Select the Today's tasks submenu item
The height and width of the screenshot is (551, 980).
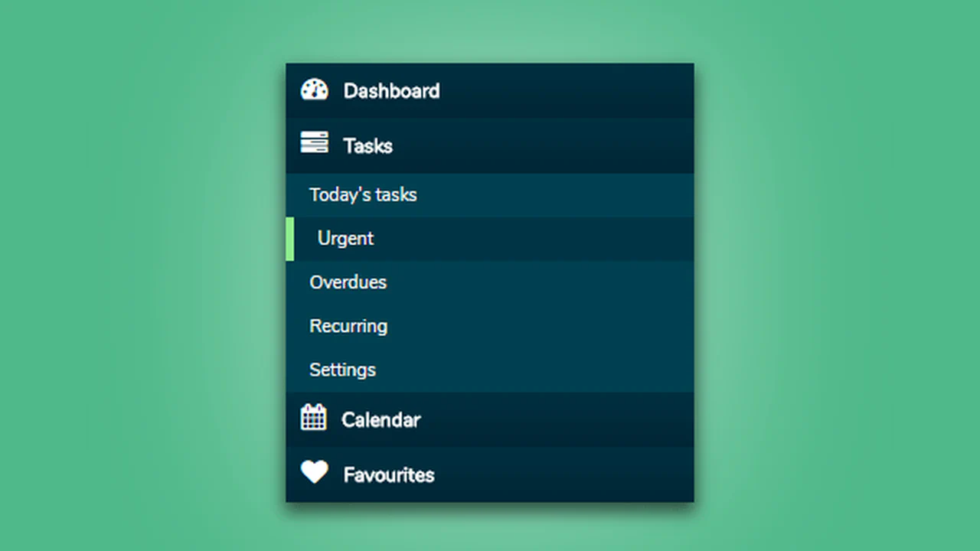(490, 195)
